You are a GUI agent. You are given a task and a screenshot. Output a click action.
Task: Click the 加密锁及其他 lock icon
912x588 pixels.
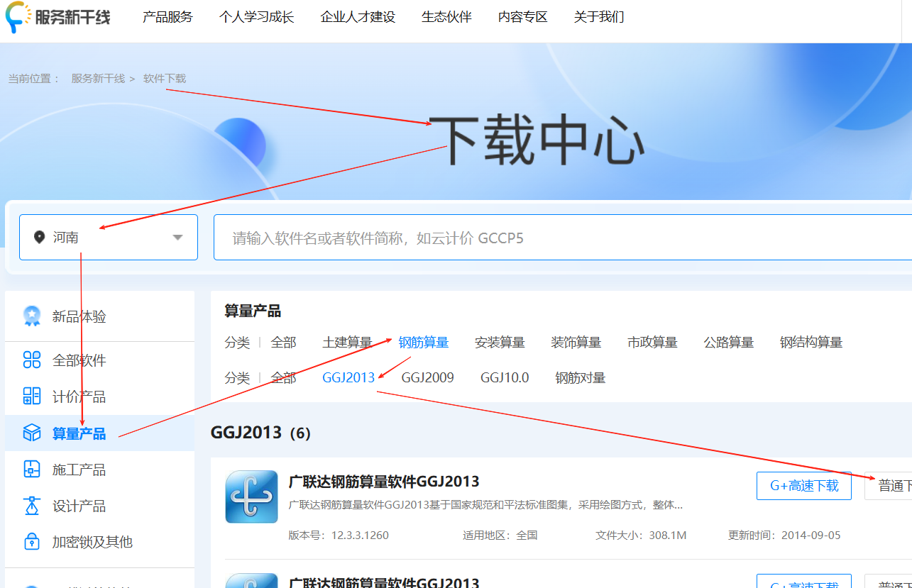(32, 542)
